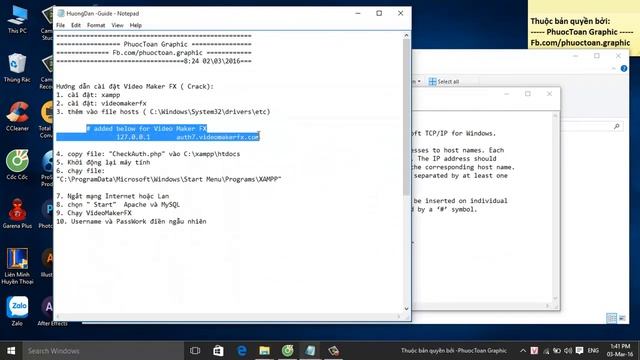Open Thùng Rác recycle bin icon
The image size is (640, 360).
(x=17, y=68)
